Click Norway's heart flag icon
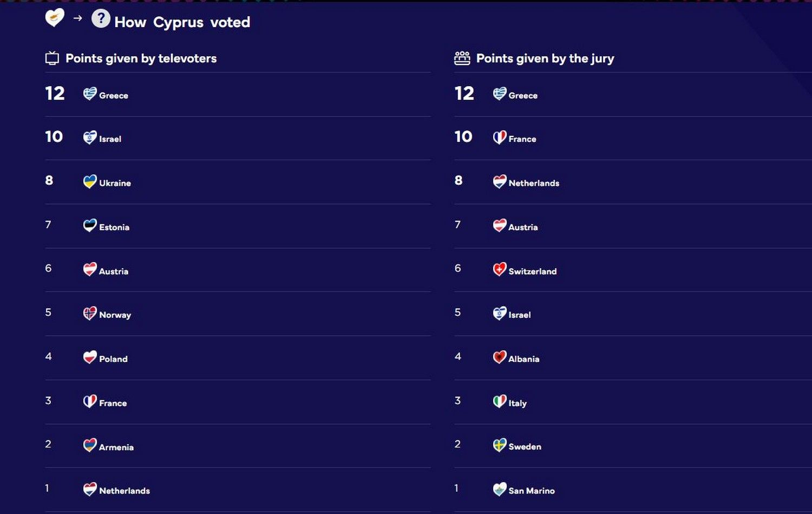812x514 pixels. [x=90, y=314]
